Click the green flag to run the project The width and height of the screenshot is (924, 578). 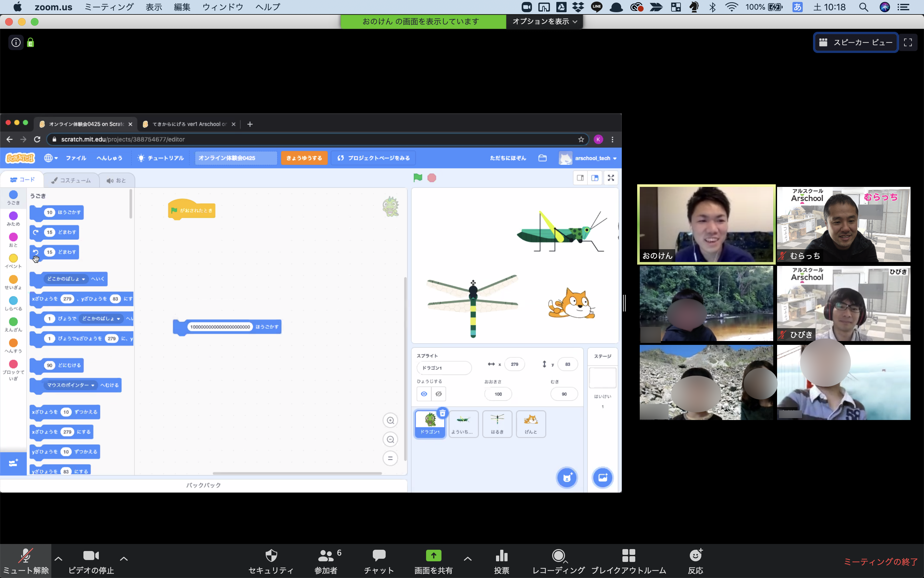tap(418, 178)
